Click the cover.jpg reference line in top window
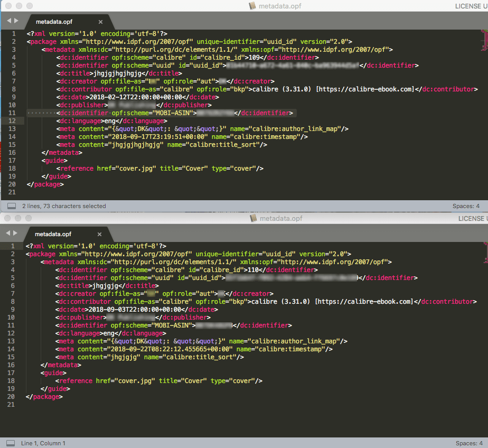 pyautogui.click(x=160, y=168)
